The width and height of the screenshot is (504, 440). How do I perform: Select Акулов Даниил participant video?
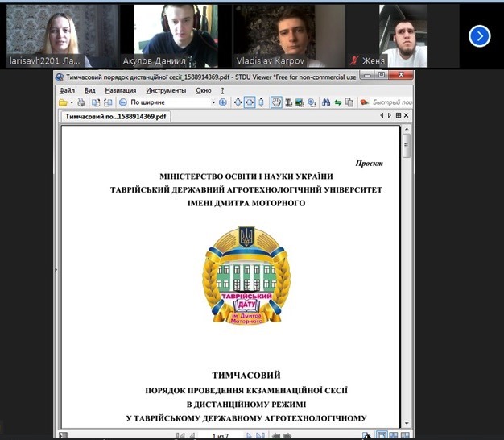point(176,35)
